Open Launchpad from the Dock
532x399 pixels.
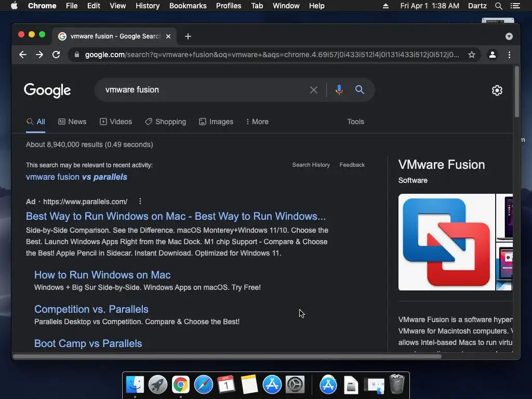[158, 385]
